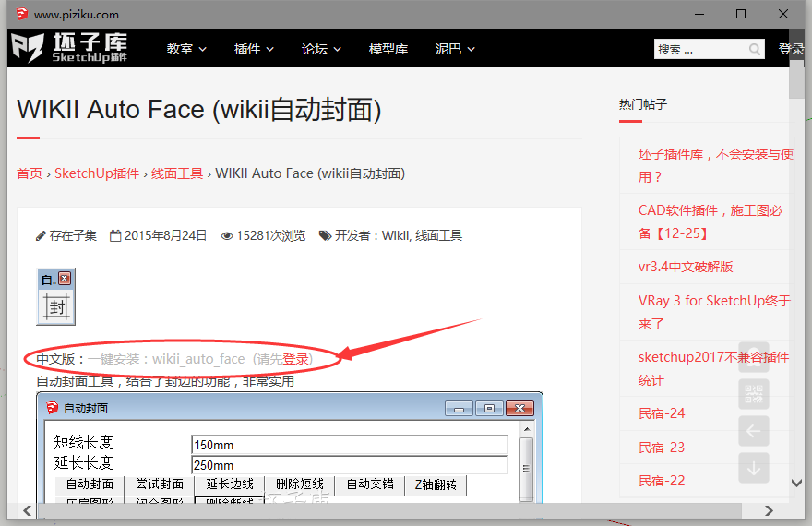Click the pencil icon beside 存在子集
Image resolution: width=812 pixels, height=526 pixels.
(x=41, y=236)
